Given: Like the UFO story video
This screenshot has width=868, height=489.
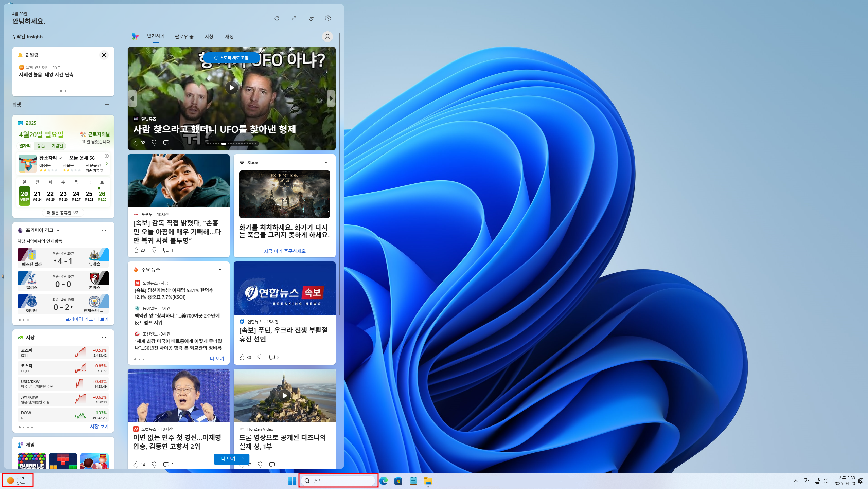Looking at the screenshot, I should point(136,143).
